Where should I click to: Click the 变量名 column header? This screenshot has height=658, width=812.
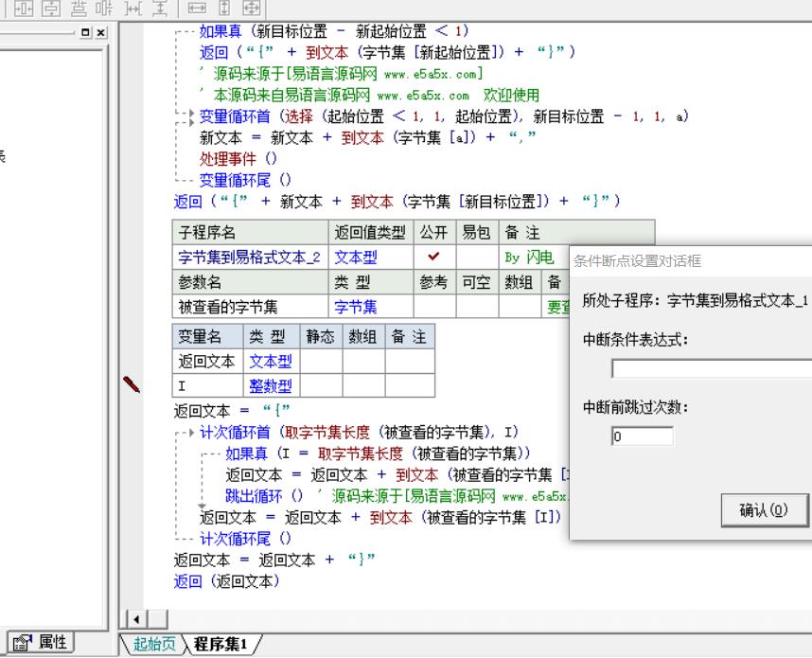[207, 337]
